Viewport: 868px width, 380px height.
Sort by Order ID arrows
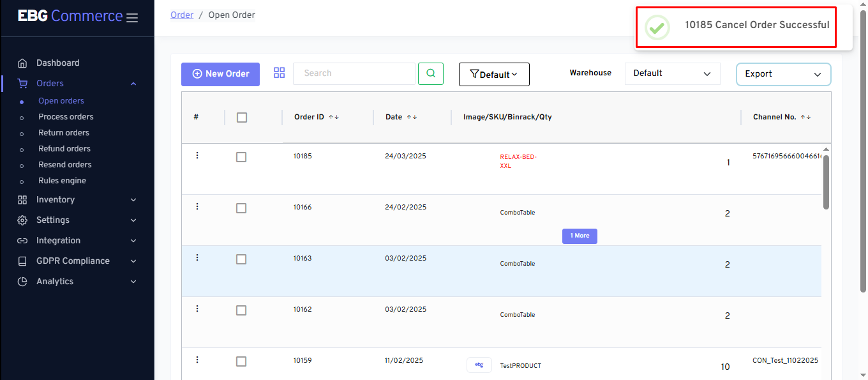click(x=334, y=118)
